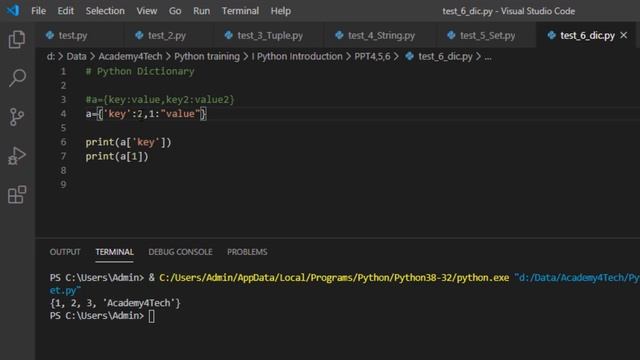Open the View menu
This screenshot has width=640, height=360.
coord(147,11)
